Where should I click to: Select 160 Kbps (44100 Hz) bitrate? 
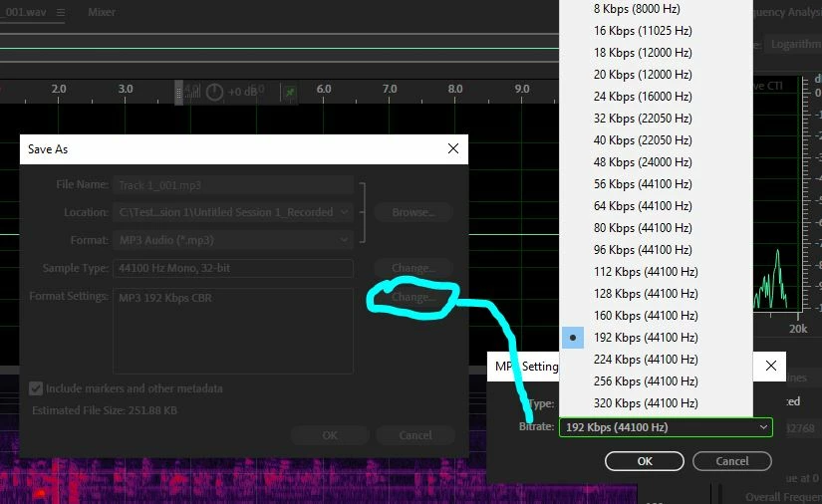657,316
